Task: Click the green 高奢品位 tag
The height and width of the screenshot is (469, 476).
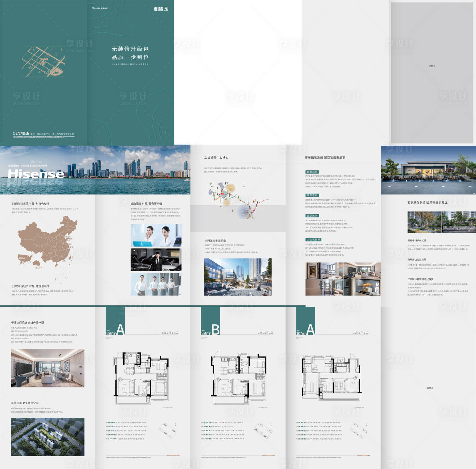Action: click(x=312, y=172)
